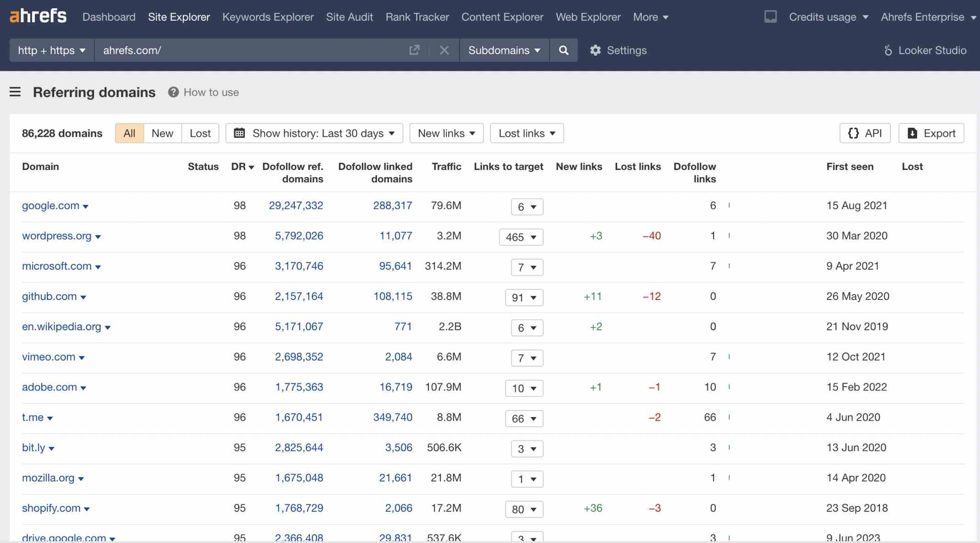Open en.wikipedia.org domain link
The height and width of the screenshot is (543, 980).
[62, 327]
